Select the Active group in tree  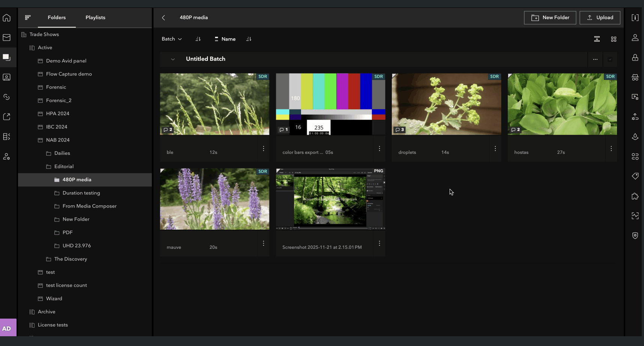coord(45,48)
